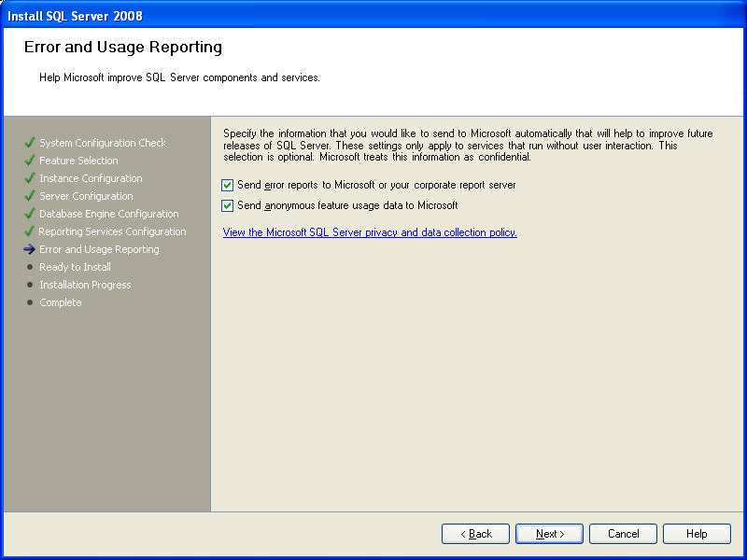This screenshot has width=747, height=560.
Task: Click green checkmark beside Reporting Services Configuration
Action: point(30,231)
